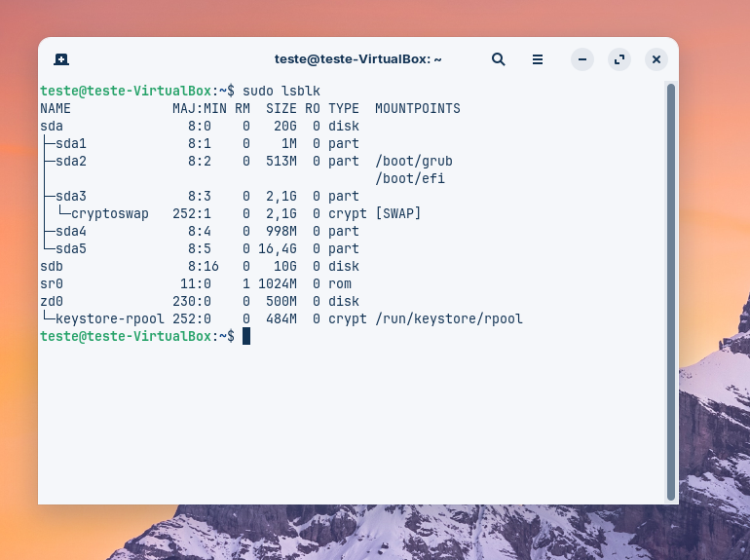Click the text cursor at the prompt

[x=246, y=336]
